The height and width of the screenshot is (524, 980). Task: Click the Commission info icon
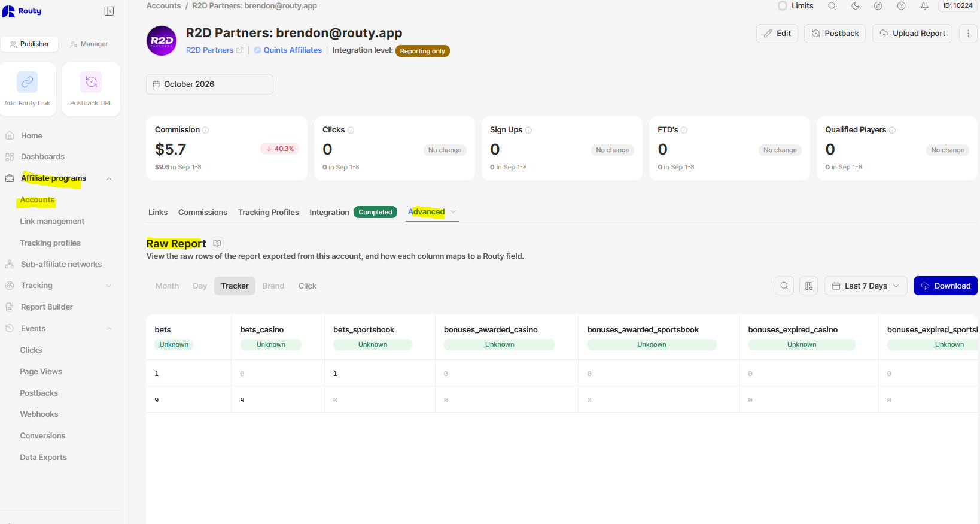pyautogui.click(x=205, y=130)
